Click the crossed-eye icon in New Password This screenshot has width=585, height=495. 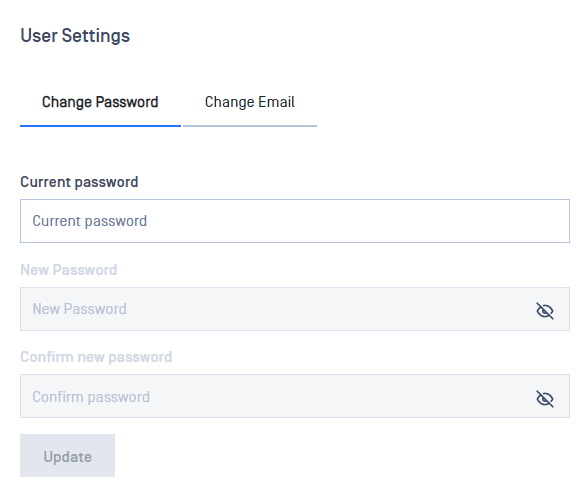click(x=545, y=310)
